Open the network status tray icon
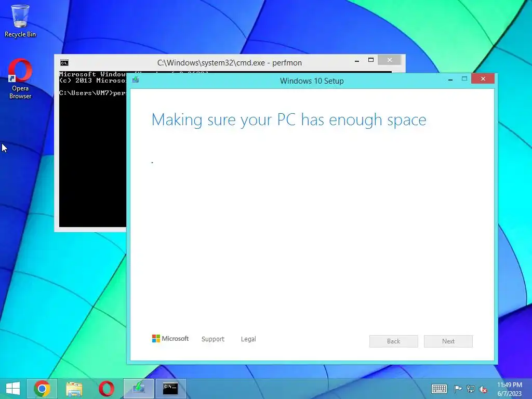 [x=471, y=389]
